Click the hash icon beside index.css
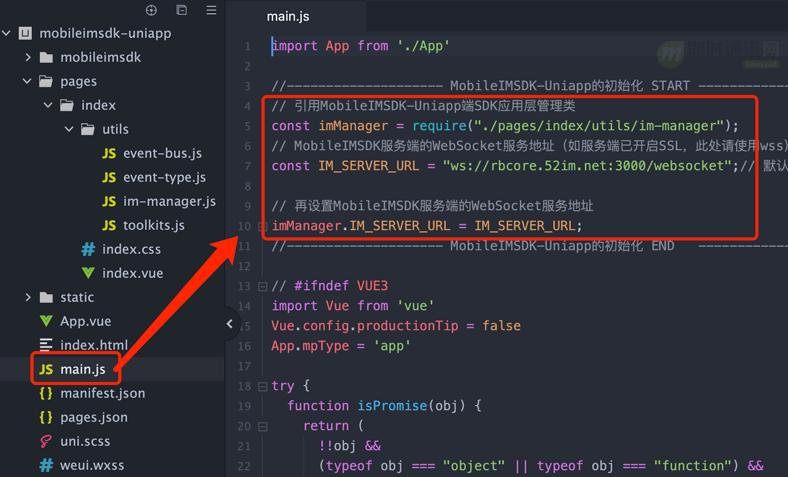 click(88, 249)
